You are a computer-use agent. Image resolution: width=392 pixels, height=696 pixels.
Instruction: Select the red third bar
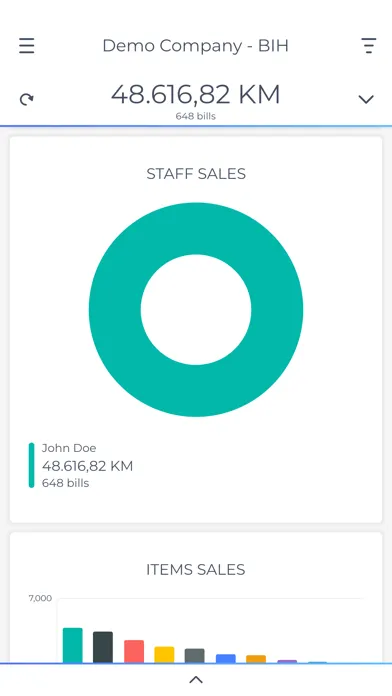pyautogui.click(x=134, y=652)
